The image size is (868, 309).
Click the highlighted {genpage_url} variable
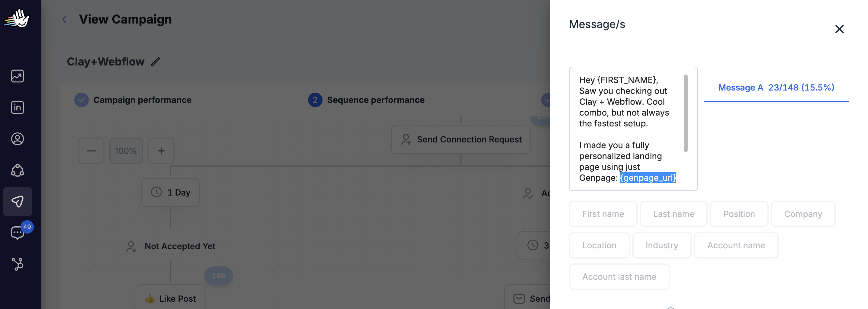648,178
